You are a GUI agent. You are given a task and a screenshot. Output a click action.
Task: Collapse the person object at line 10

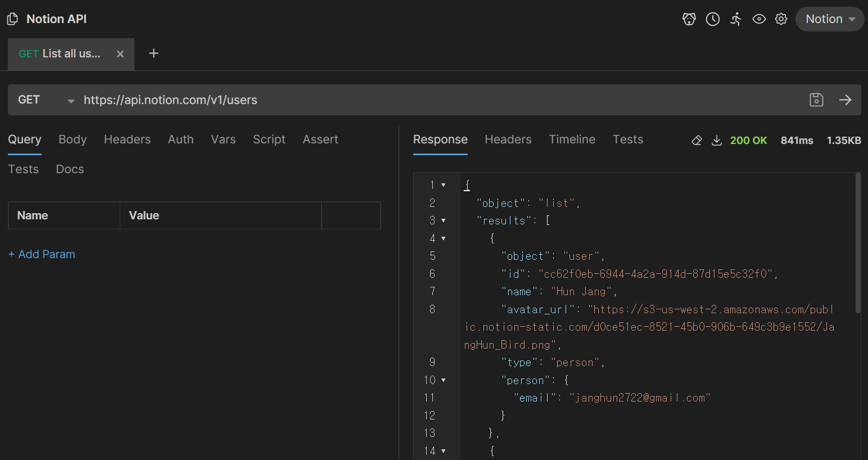click(444, 380)
